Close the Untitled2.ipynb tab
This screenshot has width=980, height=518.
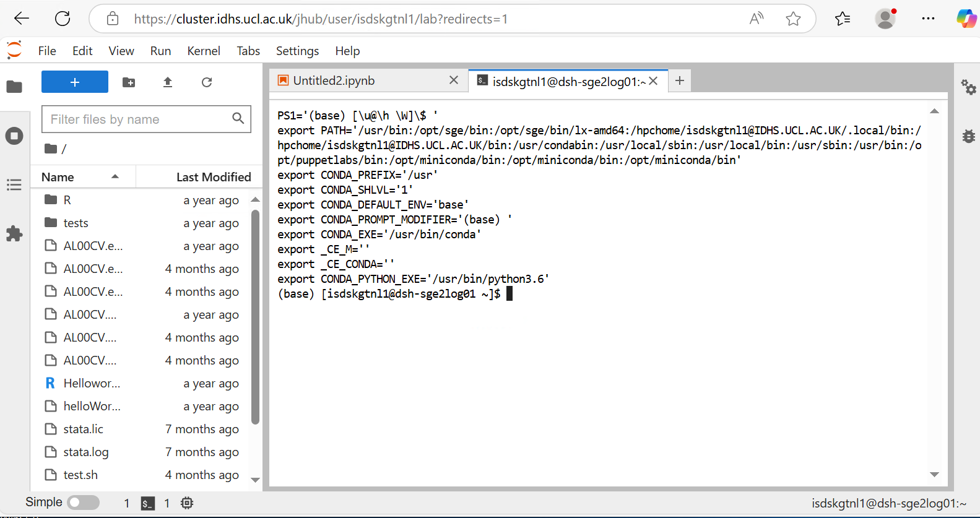click(x=454, y=80)
